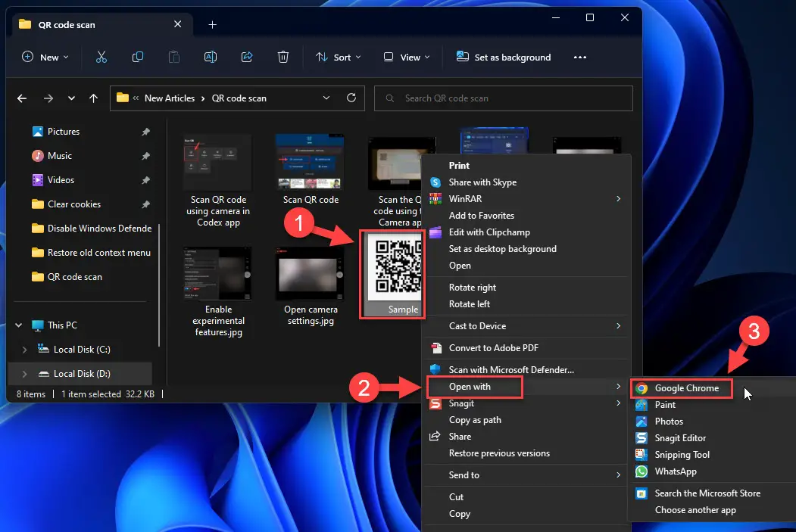Select Edit with Clipchamp
Screen dimensions: 796x532
click(526, 232)
